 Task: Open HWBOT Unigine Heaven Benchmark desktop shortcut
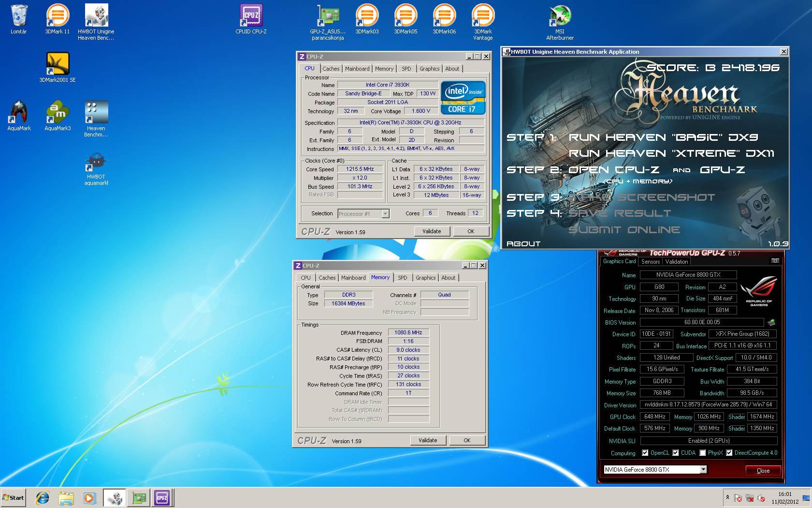click(x=96, y=22)
